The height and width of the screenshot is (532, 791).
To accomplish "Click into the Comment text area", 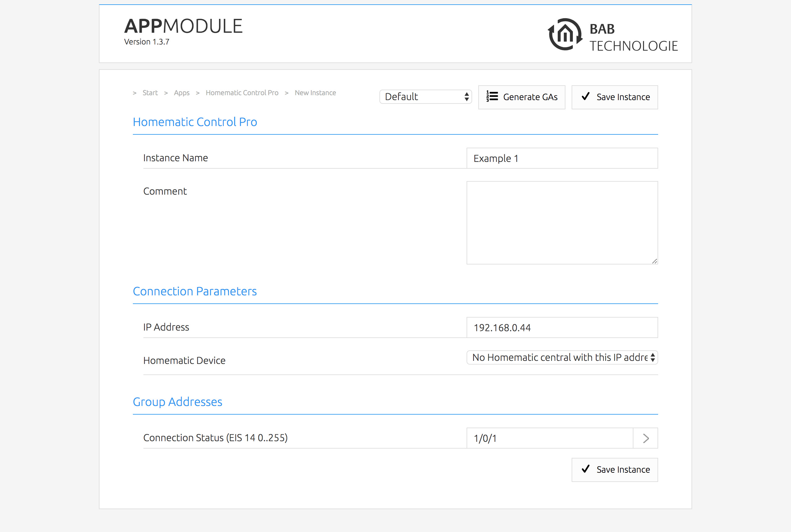I will pyautogui.click(x=562, y=222).
